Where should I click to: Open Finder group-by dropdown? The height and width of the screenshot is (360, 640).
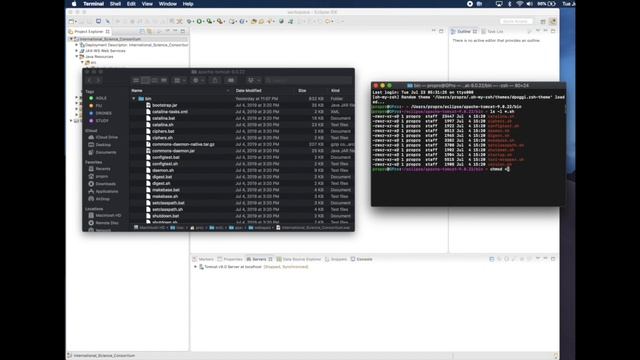[x=180, y=80]
